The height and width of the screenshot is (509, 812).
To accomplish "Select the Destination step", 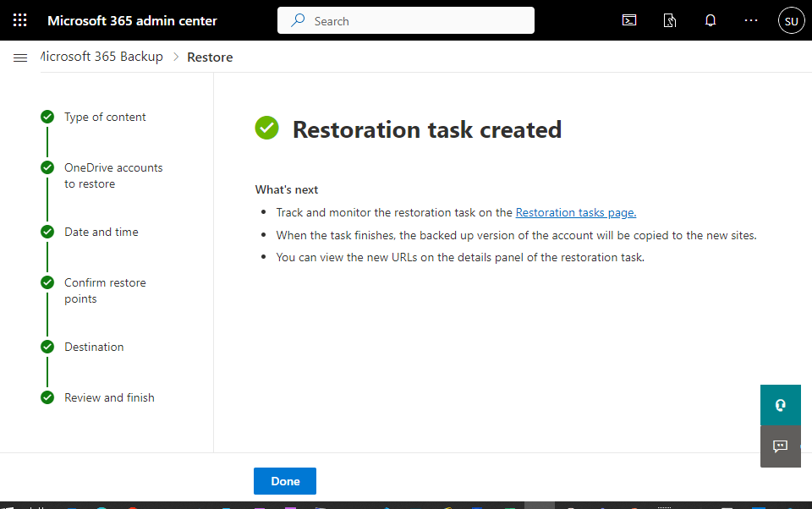I will [94, 348].
